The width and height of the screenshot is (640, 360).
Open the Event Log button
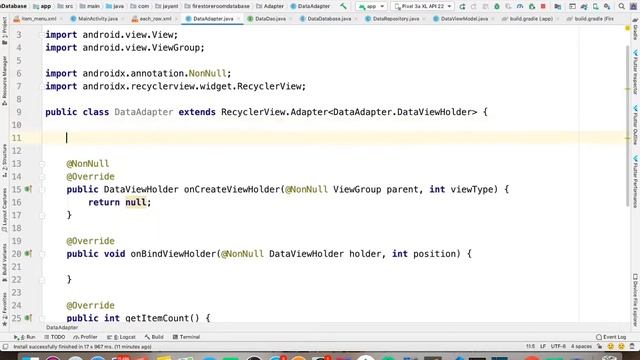(x=611, y=337)
